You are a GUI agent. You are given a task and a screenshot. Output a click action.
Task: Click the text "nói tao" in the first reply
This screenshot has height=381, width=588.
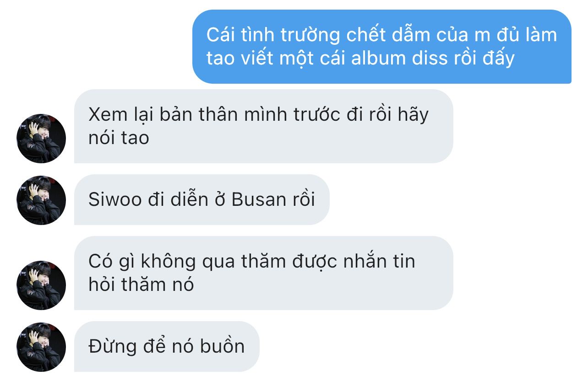pos(119,138)
